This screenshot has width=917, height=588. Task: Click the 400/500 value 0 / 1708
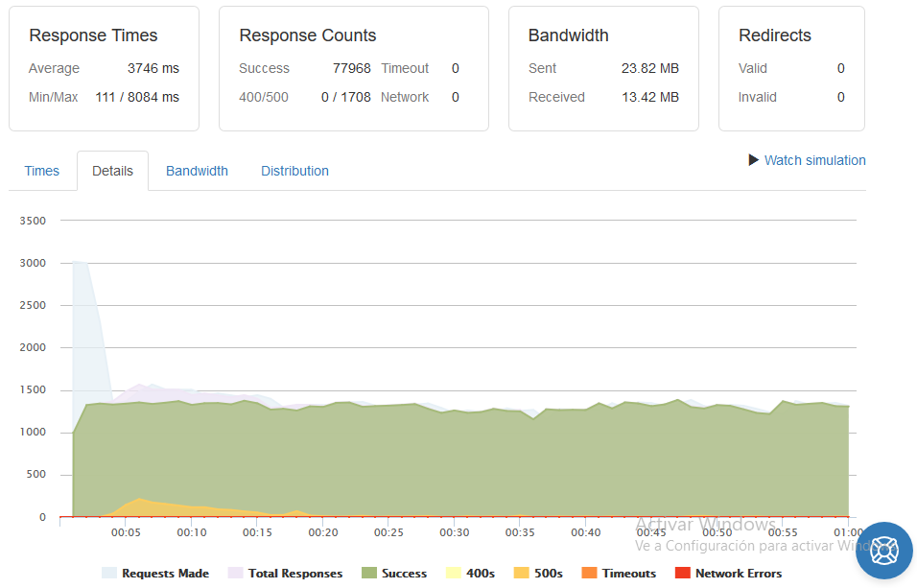click(x=345, y=97)
